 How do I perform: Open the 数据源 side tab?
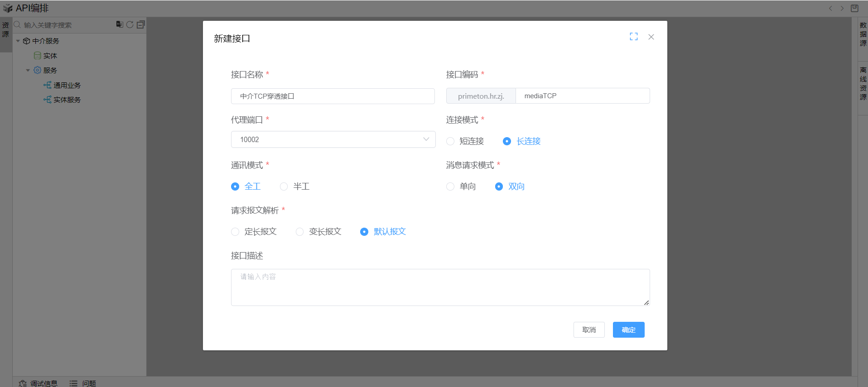tap(863, 34)
